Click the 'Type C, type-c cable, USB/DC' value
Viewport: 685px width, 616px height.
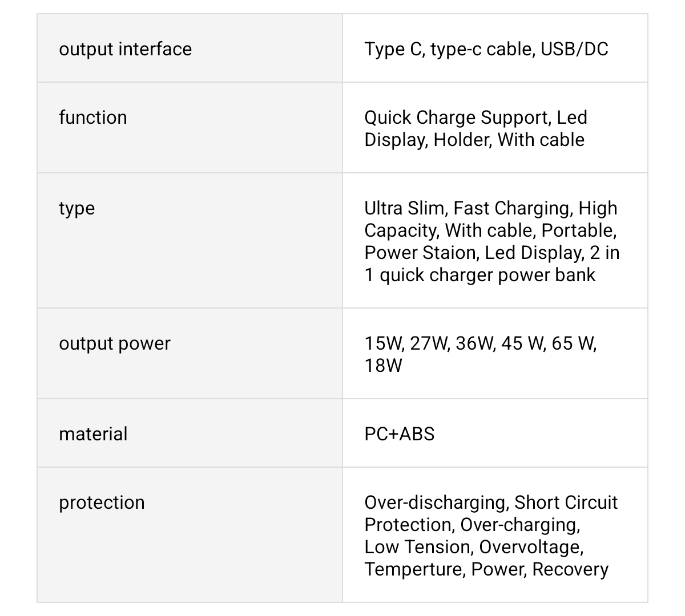(486, 49)
